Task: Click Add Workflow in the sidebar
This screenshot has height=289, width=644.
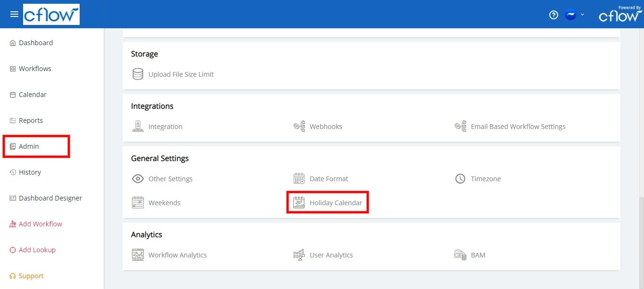Action: tap(41, 224)
